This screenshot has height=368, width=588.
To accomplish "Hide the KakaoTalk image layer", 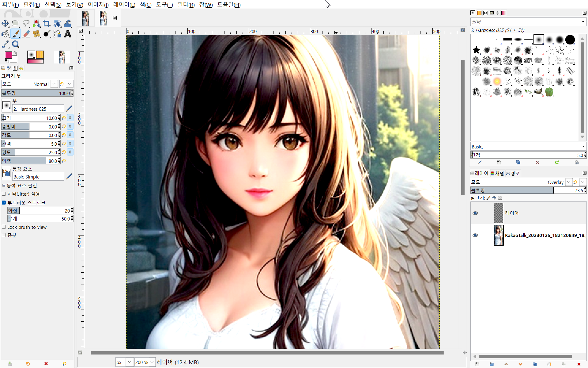I will pos(475,235).
